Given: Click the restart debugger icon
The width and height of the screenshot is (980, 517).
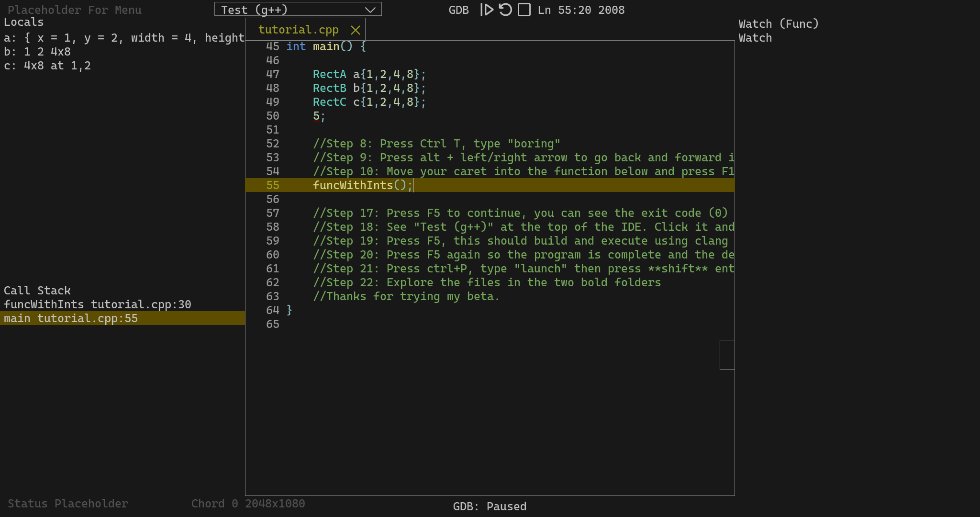Looking at the screenshot, I should 505,10.
